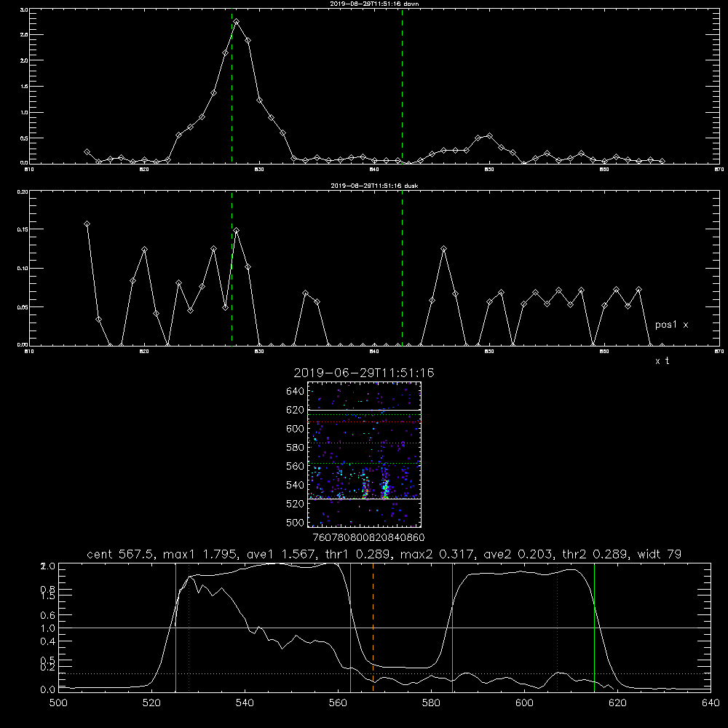Image resolution: width=728 pixels, height=728 pixels.
Task: Click the dotted threshold line in bottom plot
Action: [384, 673]
